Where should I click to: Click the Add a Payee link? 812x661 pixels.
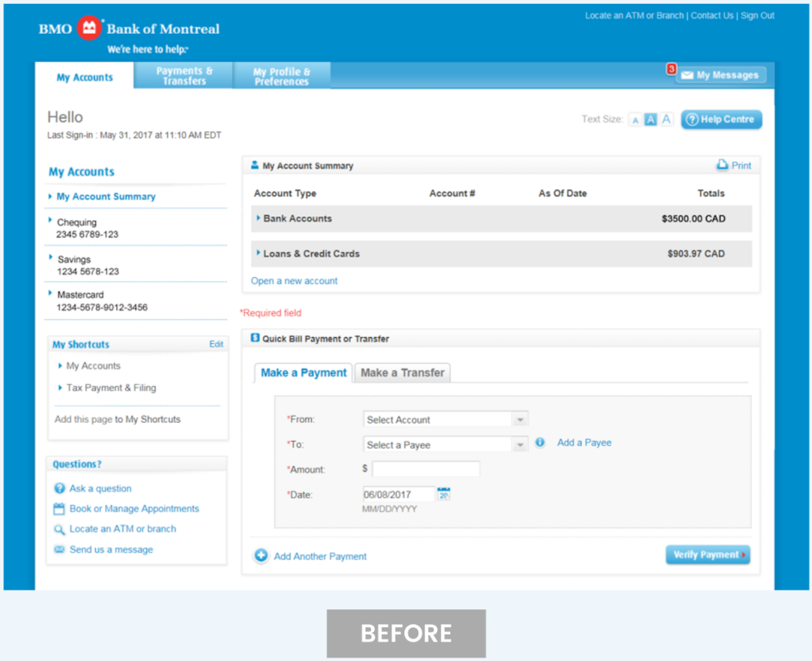pyautogui.click(x=585, y=442)
